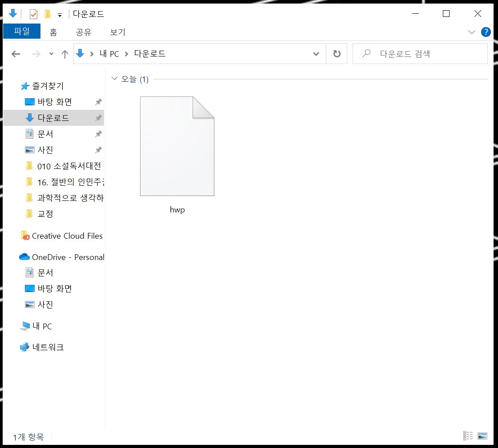This screenshot has height=448, width=498.
Task: Open the 네트워크 item in the sidebar
Action: tap(47, 347)
